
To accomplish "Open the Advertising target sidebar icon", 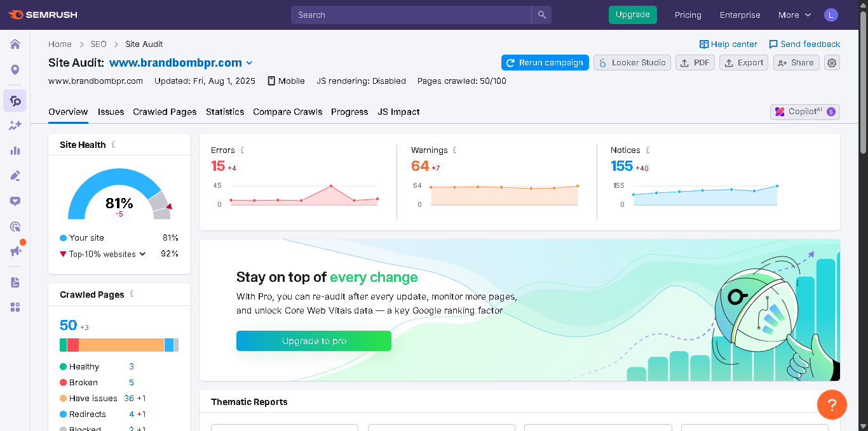I will (15, 227).
